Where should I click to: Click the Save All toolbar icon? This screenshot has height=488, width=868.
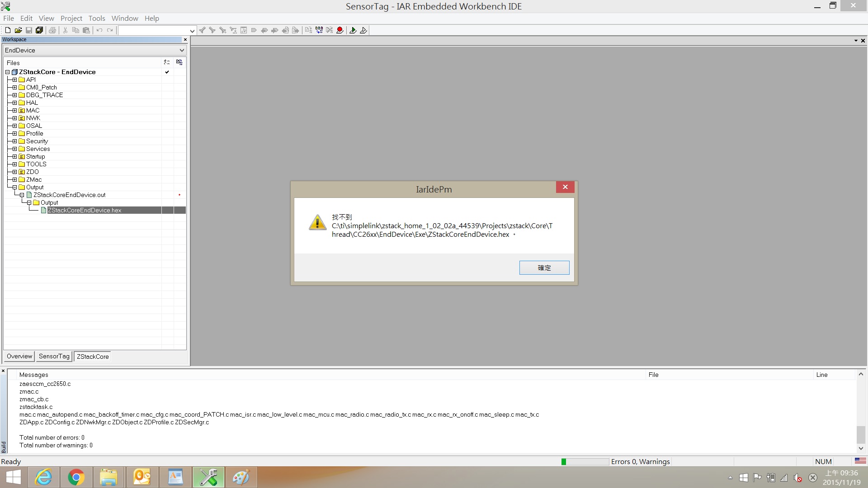click(39, 30)
